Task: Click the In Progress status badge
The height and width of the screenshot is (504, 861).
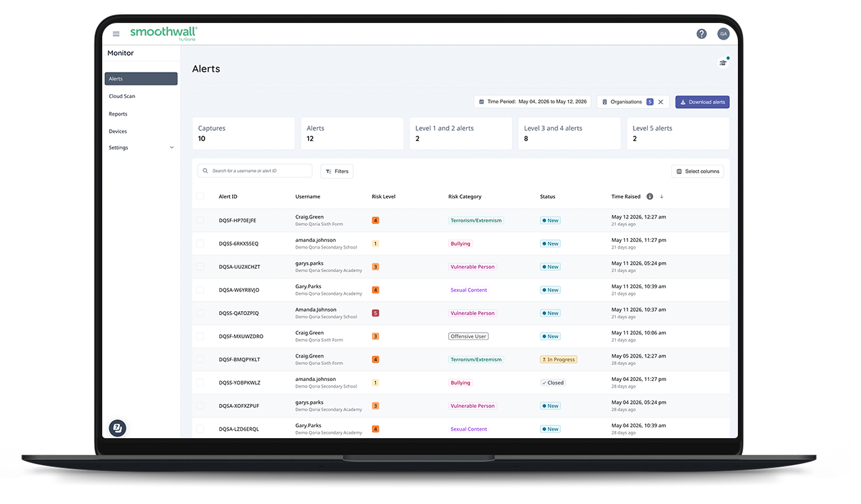Action: 558,360
